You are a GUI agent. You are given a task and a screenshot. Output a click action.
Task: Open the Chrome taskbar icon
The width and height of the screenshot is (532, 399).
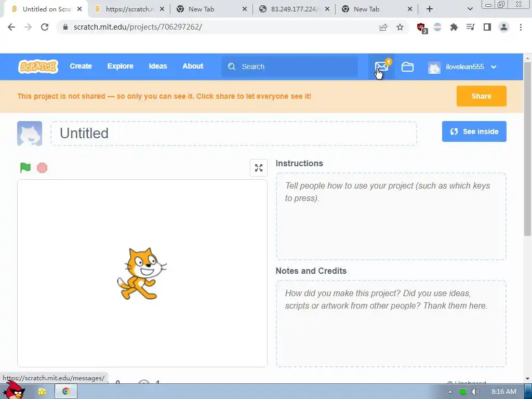click(66, 392)
